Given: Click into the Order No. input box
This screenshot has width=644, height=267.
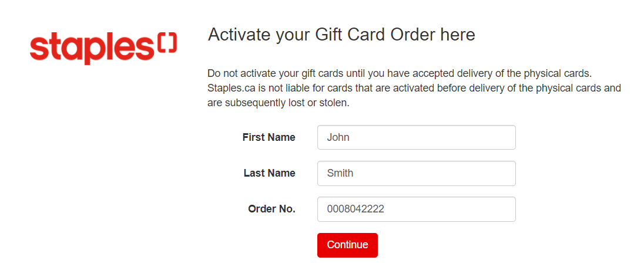Looking at the screenshot, I should click(416, 209).
